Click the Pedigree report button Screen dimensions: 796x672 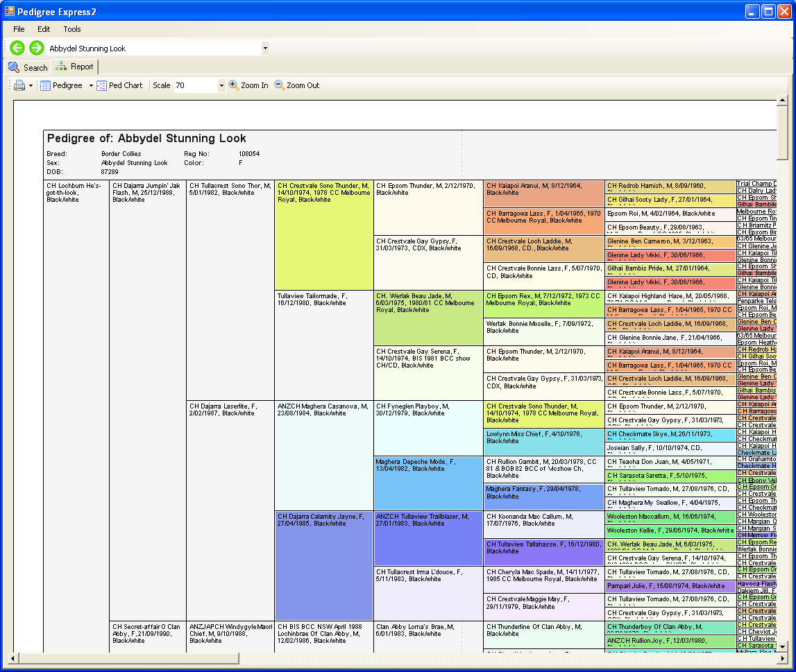[62, 85]
